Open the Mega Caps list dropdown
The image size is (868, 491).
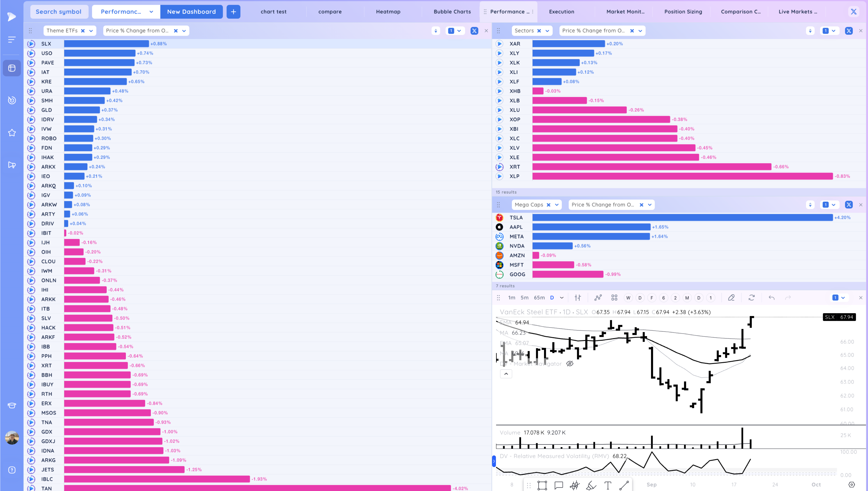(x=557, y=205)
